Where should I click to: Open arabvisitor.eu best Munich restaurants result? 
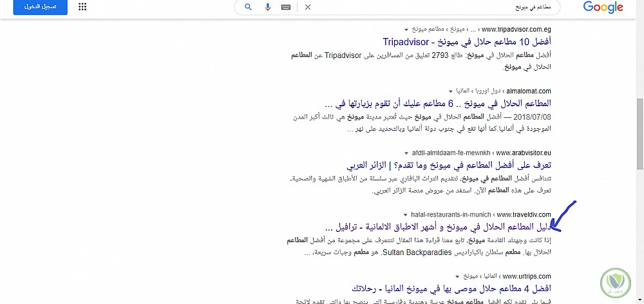[449, 165]
